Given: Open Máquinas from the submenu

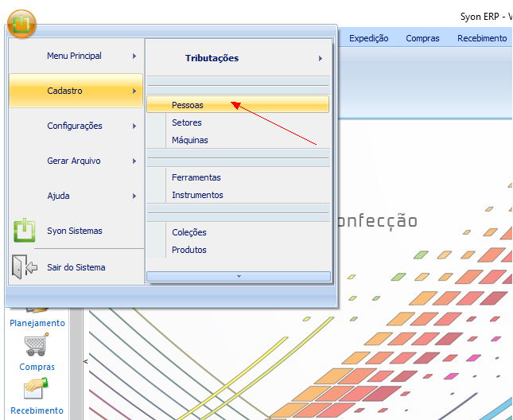Looking at the screenshot, I should pyautogui.click(x=190, y=140).
